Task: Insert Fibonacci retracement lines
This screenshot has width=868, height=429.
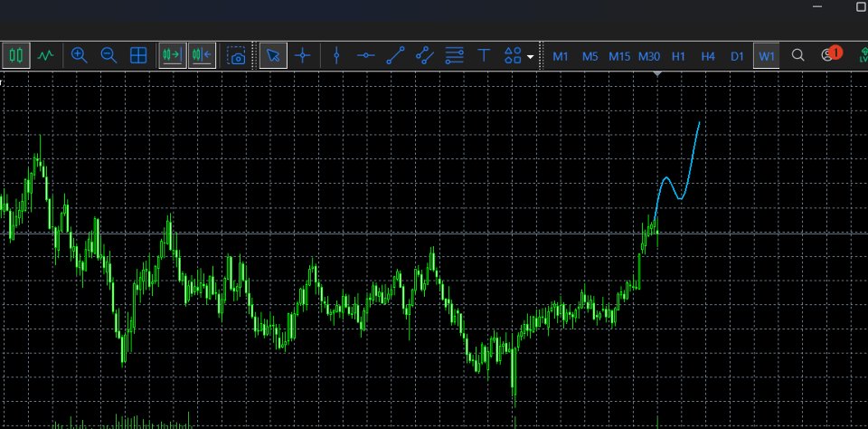Action: click(x=455, y=55)
